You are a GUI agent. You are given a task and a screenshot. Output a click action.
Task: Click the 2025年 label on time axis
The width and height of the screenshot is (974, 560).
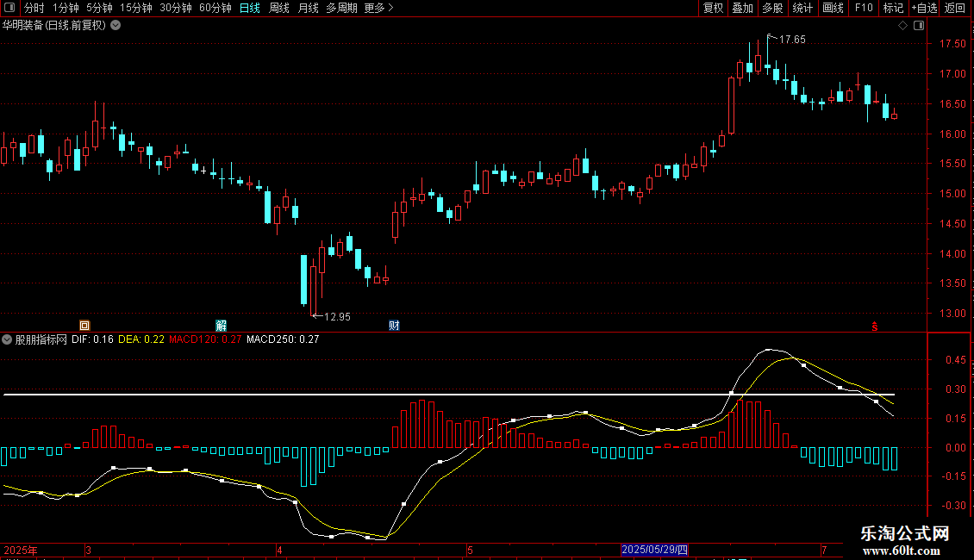tap(21, 550)
